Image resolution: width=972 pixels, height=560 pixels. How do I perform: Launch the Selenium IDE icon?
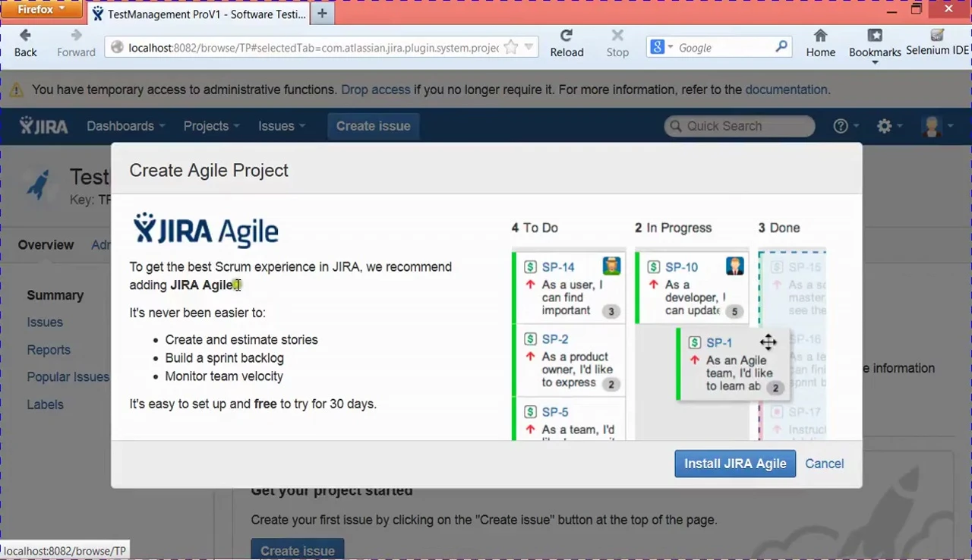coord(937,35)
